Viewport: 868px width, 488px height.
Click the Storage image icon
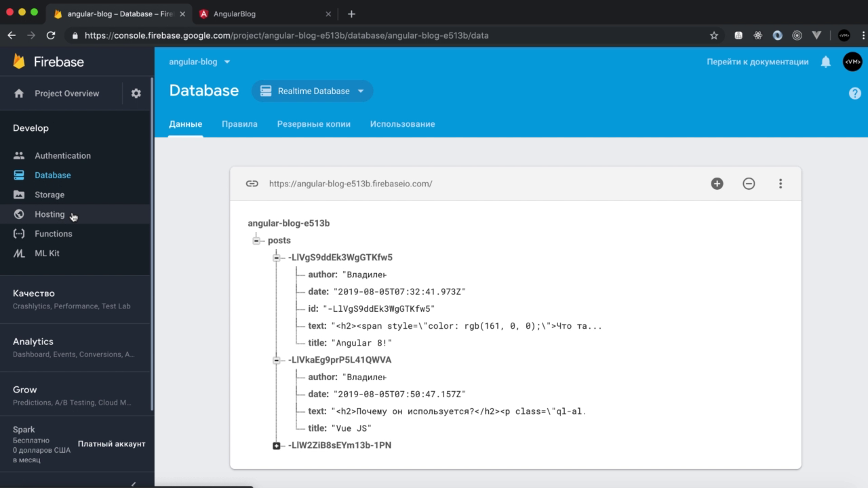(x=19, y=195)
